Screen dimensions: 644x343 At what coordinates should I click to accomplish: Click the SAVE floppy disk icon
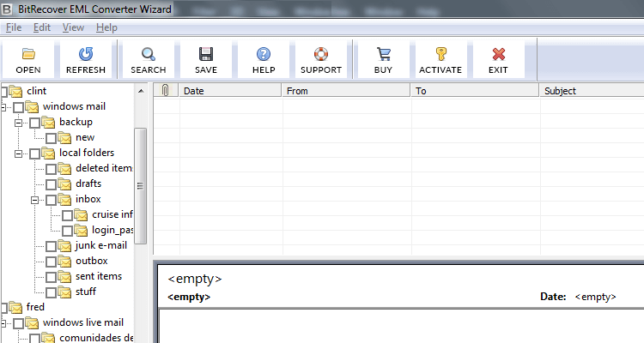(x=206, y=54)
